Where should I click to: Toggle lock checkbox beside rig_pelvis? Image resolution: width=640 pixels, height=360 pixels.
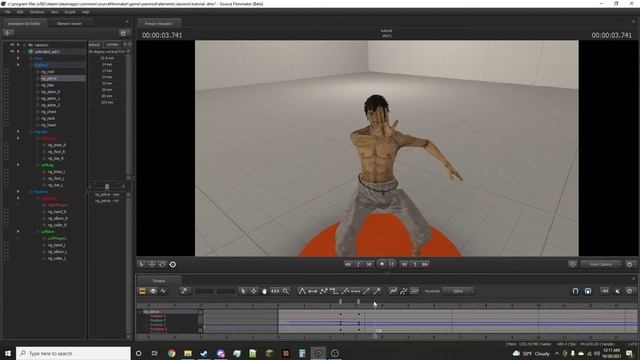pyautogui.click(x=6, y=78)
